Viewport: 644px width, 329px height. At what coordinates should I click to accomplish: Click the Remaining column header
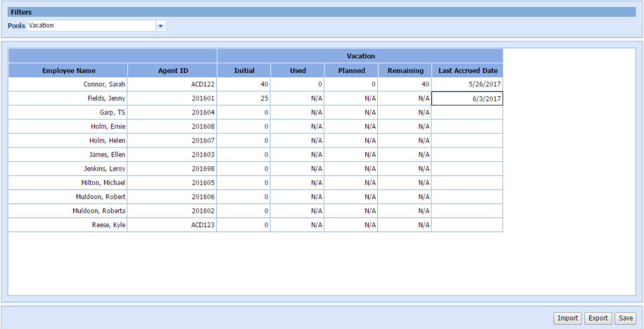coord(405,70)
